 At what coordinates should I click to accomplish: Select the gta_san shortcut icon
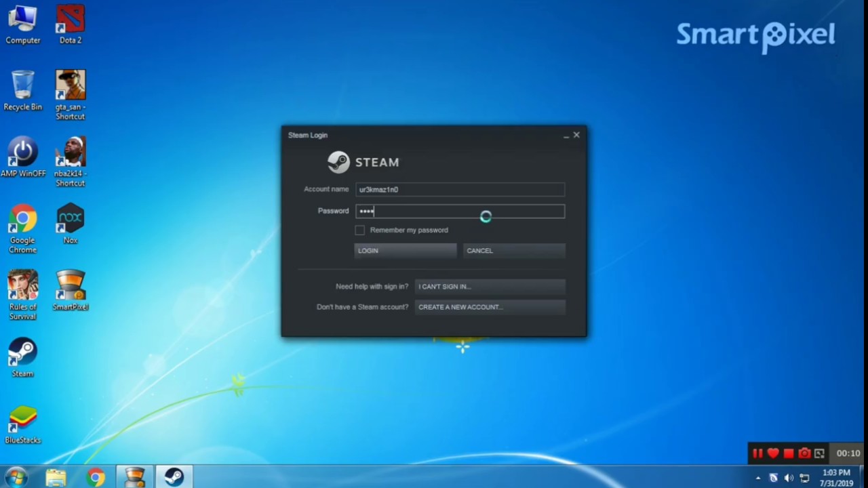(71, 95)
